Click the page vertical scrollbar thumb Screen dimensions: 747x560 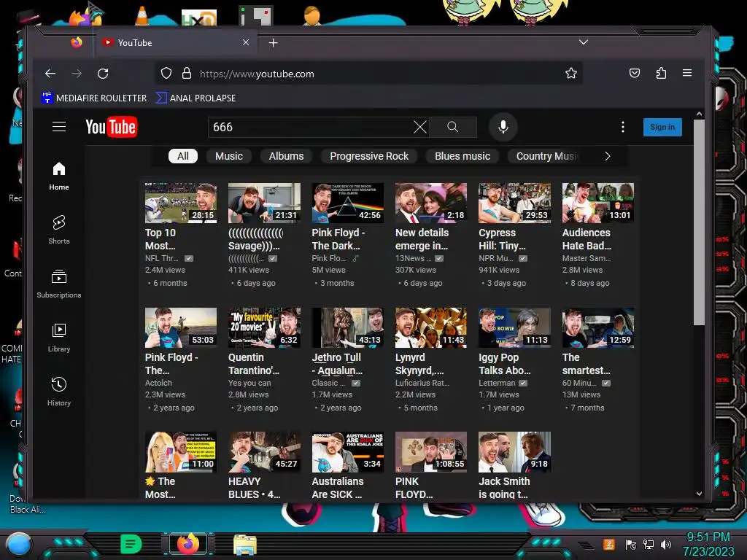(x=698, y=222)
